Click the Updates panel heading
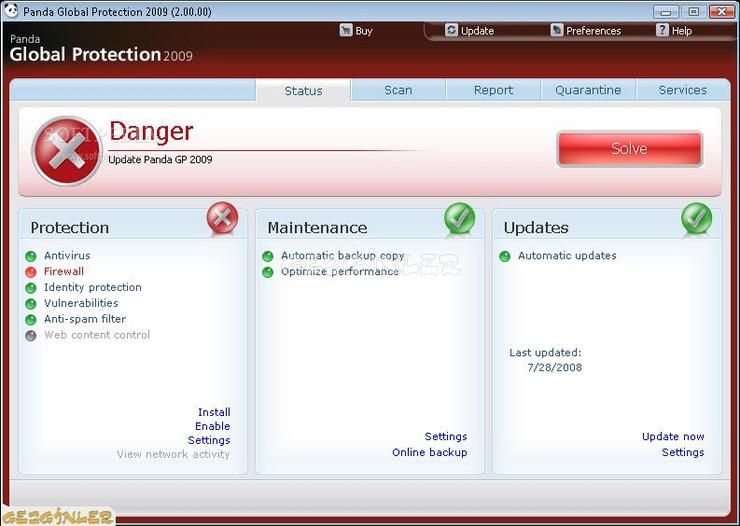740x526 pixels. point(536,228)
